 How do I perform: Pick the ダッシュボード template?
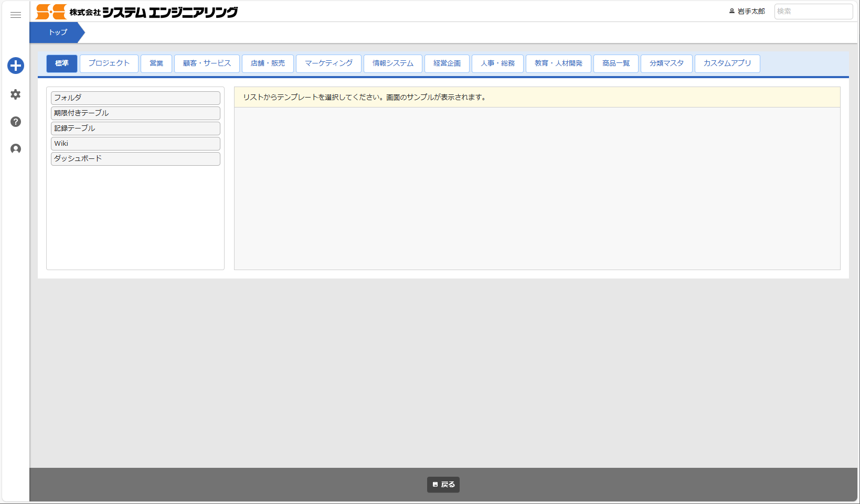pyautogui.click(x=135, y=159)
